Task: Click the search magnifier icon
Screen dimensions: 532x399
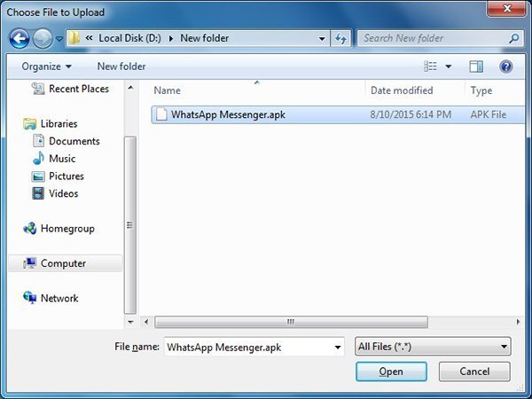Action: pyautogui.click(x=514, y=38)
